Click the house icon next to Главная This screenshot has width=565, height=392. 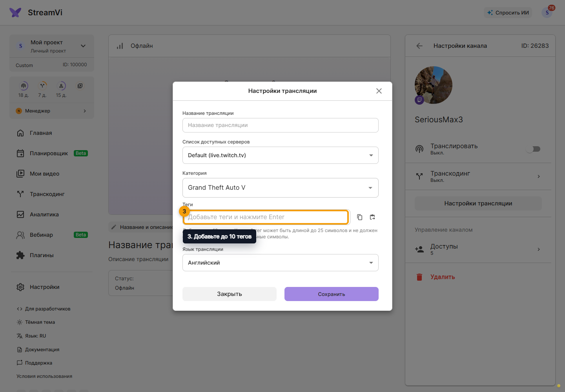(x=20, y=133)
